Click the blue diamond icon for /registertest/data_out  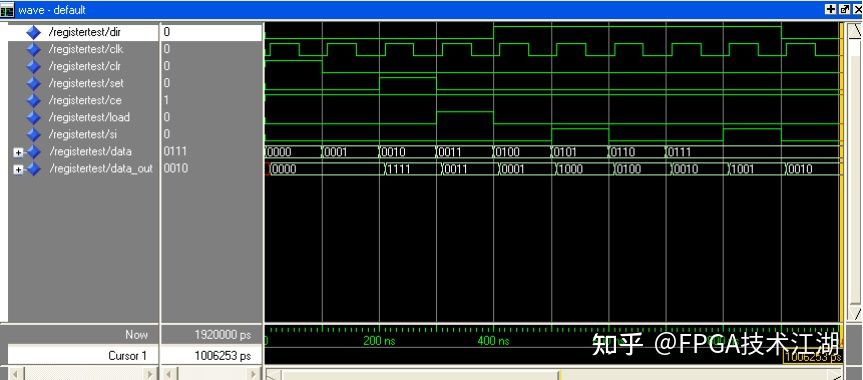[x=34, y=169]
